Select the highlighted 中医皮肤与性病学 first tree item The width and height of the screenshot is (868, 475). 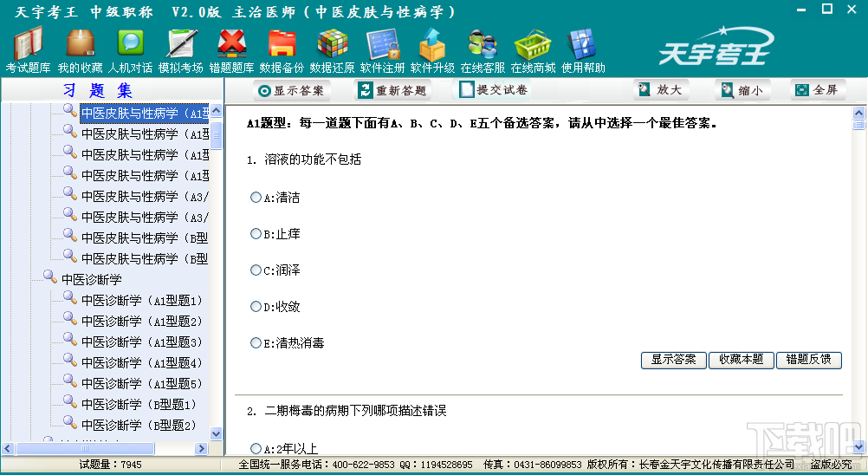tap(145, 114)
